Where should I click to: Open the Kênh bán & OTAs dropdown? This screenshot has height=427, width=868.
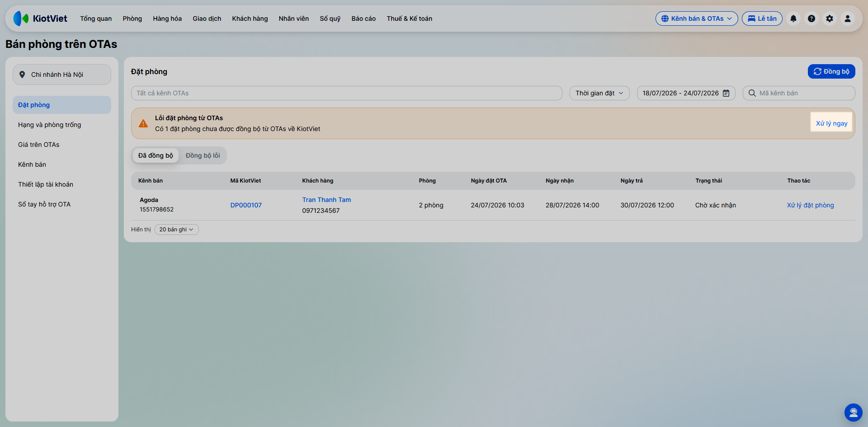point(697,19)
